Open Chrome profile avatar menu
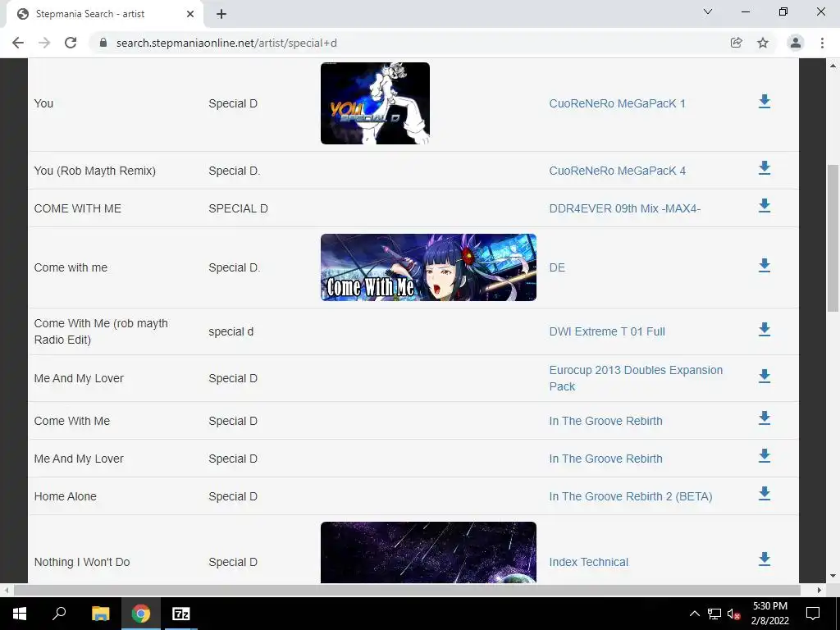Screen dimensions: 840x630 [796, 43]
